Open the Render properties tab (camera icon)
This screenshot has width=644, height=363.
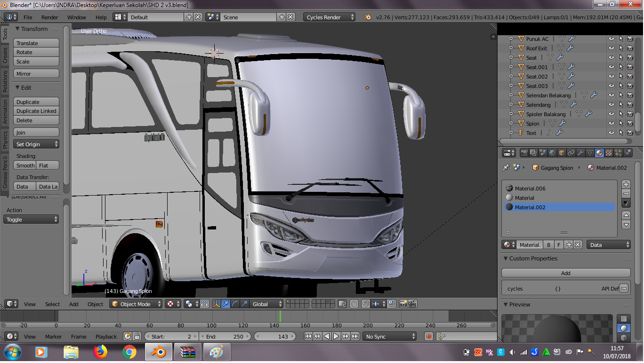pyautogui.click(x=525, y=152)
